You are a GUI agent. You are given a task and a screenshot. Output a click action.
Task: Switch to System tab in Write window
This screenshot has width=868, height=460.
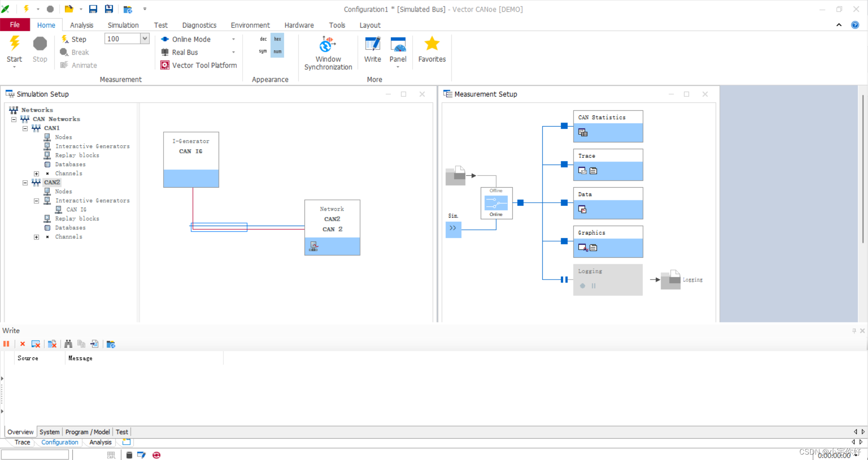pos(49,432)
